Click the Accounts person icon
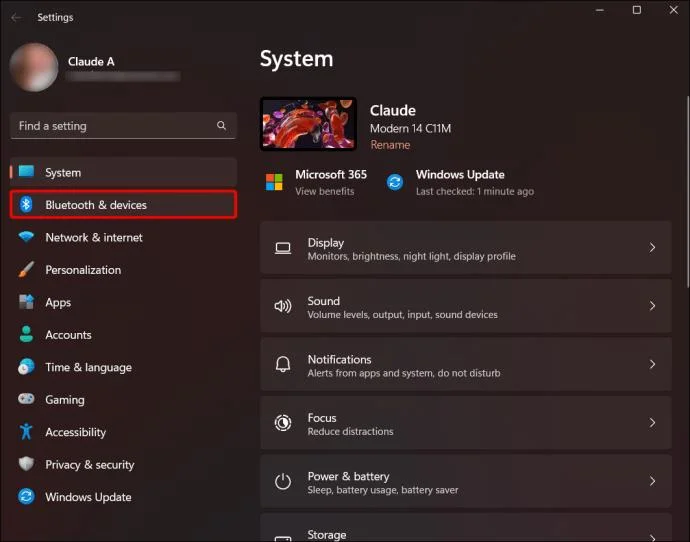The image size is (690, 542). (x=26, y=334)
